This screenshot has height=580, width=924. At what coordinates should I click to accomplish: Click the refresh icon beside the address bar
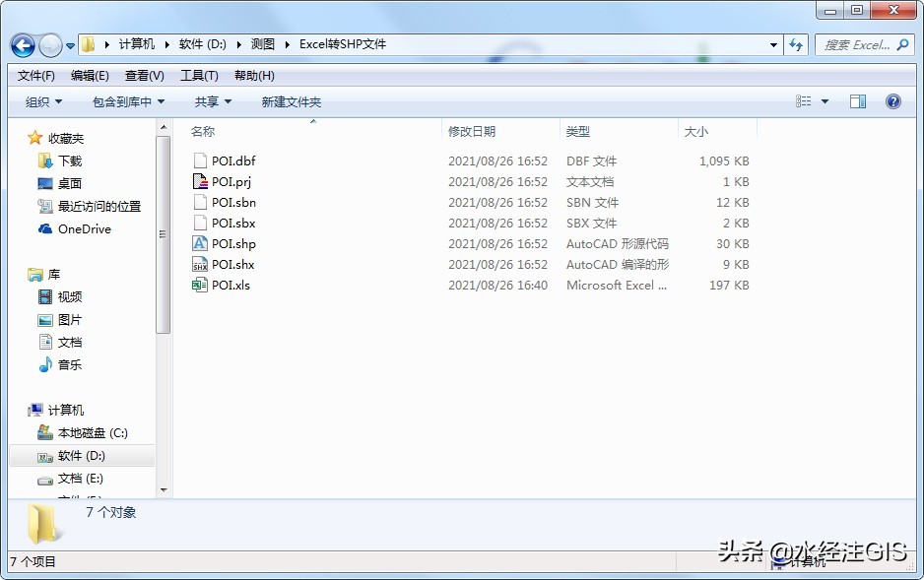(x=796, y=45)
